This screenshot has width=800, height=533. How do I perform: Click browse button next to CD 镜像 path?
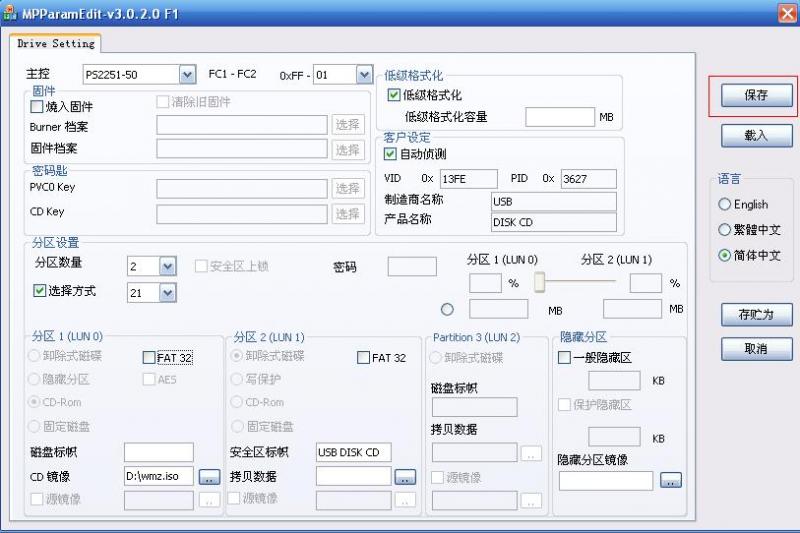coord(209,477)
